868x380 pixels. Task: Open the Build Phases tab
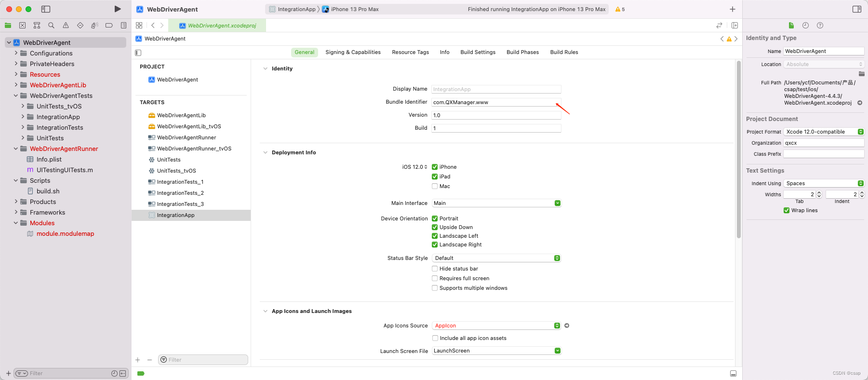(x=522, y=52)
